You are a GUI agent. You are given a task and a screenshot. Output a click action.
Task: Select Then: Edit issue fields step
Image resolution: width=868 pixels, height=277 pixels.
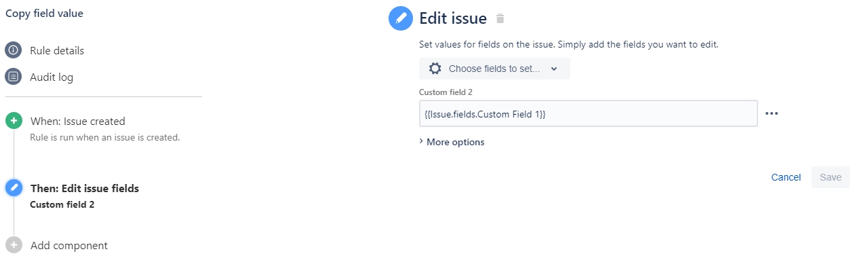click(x=85, y=188)
